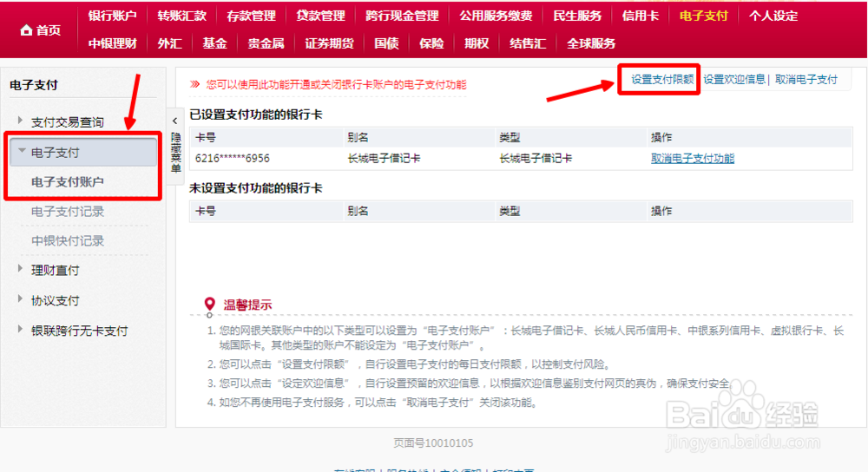Click 页面号10010105 text
868x472 pixels.
[433, 442]
